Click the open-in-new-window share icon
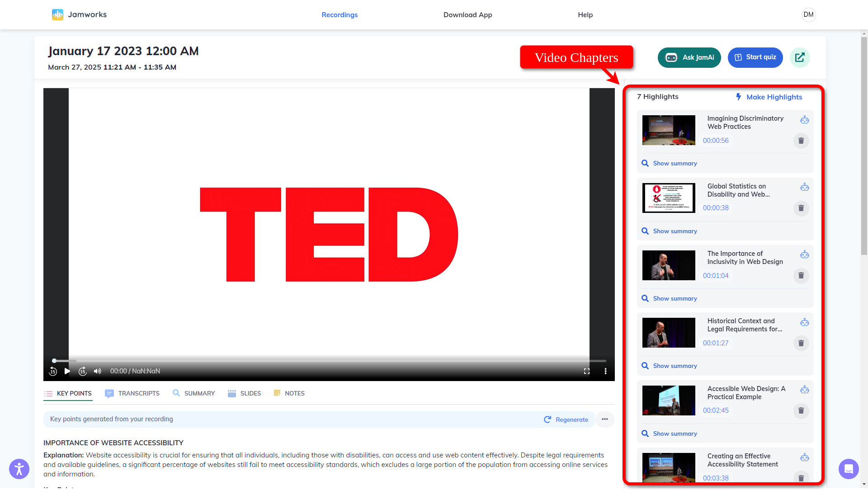This screenshot has width=868, height=490. pyautogui.click(x=800, y=57)
